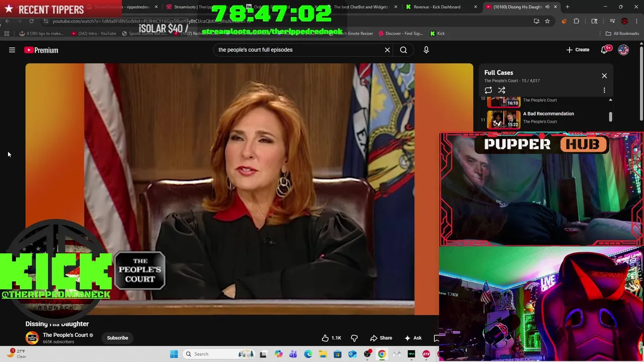Go to YouTube Premium home logo
This screenshot has width=644, height=362.
[x=41, y=50]
